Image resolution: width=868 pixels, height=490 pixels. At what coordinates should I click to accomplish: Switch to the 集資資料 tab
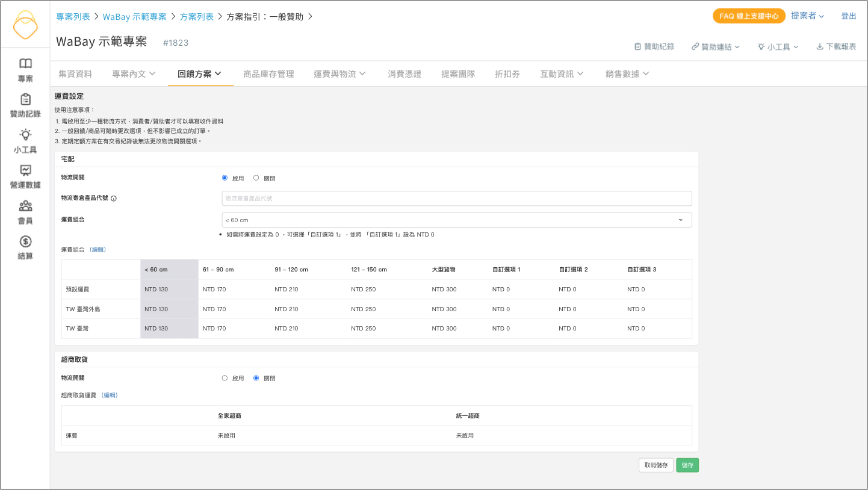coord(75,74)
